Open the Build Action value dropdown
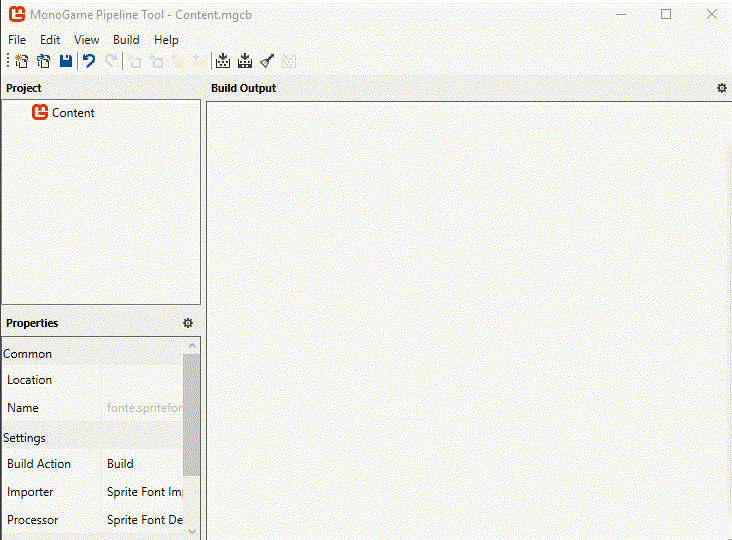This screenshot has height=540, width=732. [142, 464]
